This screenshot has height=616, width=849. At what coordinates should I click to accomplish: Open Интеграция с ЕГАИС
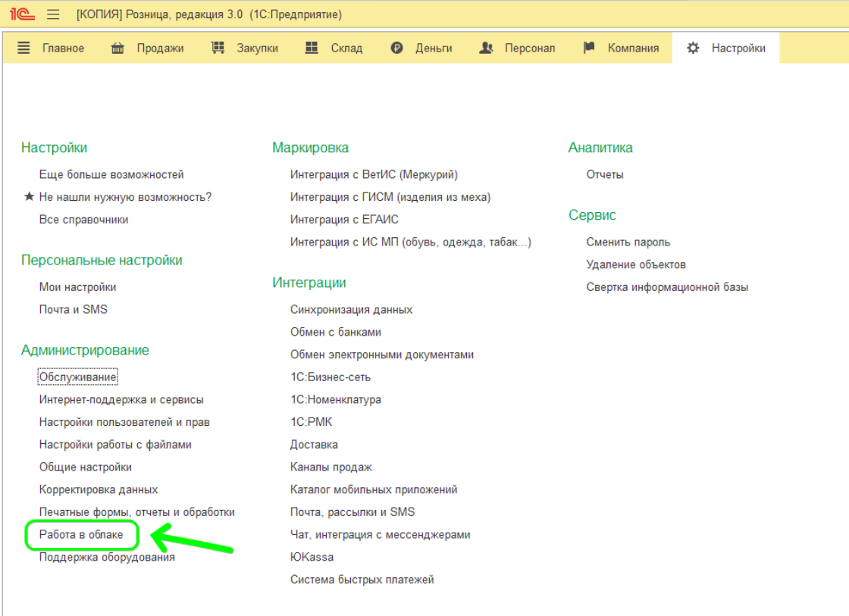tap(344, 220)
